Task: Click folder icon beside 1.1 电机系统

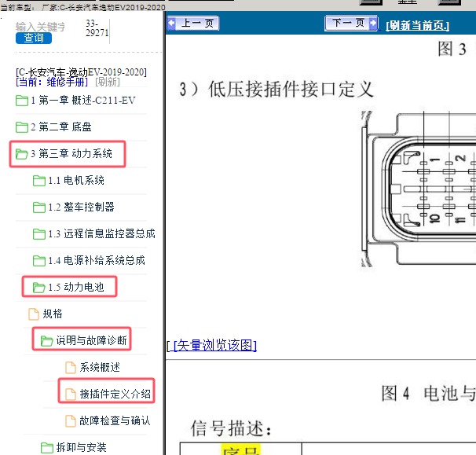Action: point(39,181)
